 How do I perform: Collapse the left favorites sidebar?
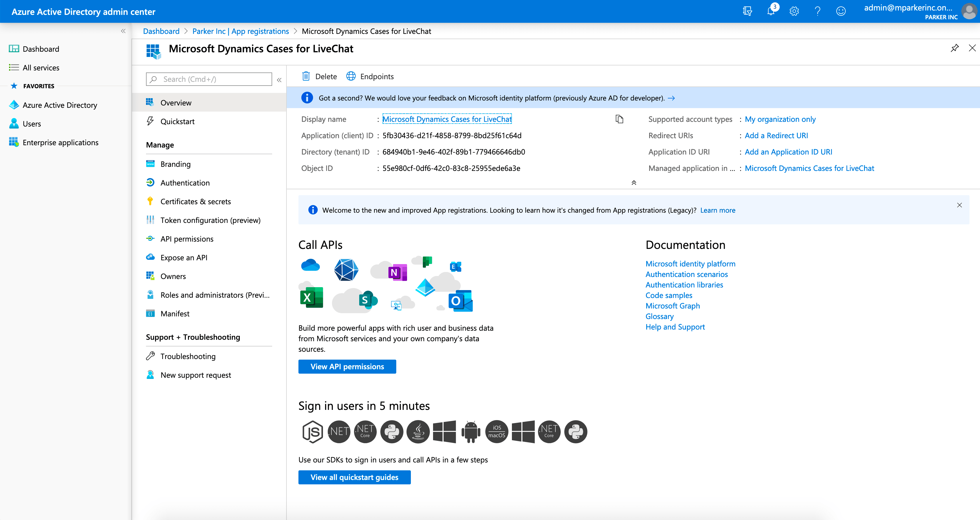pos(123,31)
